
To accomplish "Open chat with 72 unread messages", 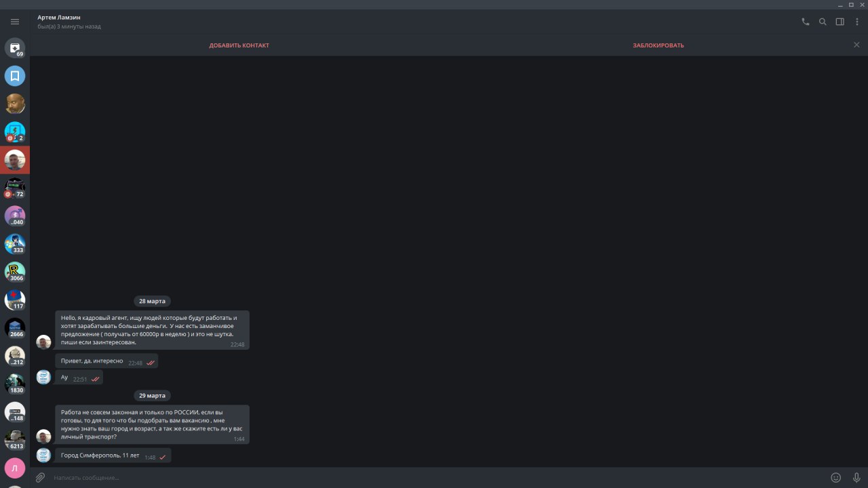I will 15,188.
